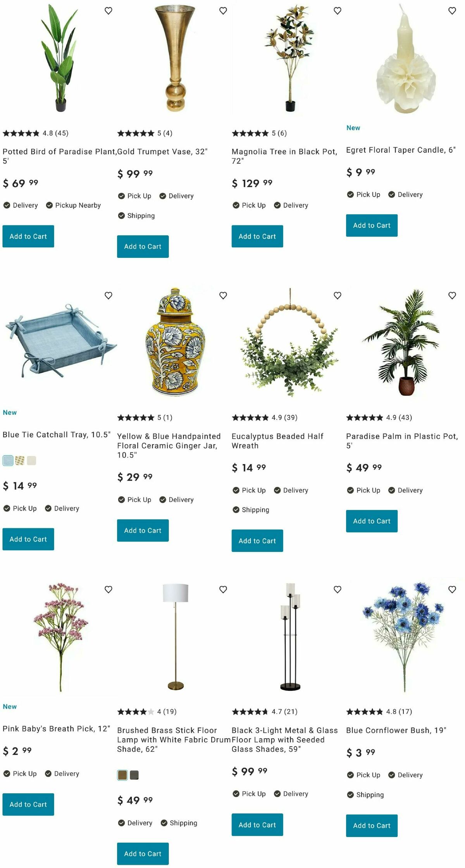465x868 pixels.
Task: Favorite the Potted Bird of Paradise Plant
Action: tap(108, 11)
